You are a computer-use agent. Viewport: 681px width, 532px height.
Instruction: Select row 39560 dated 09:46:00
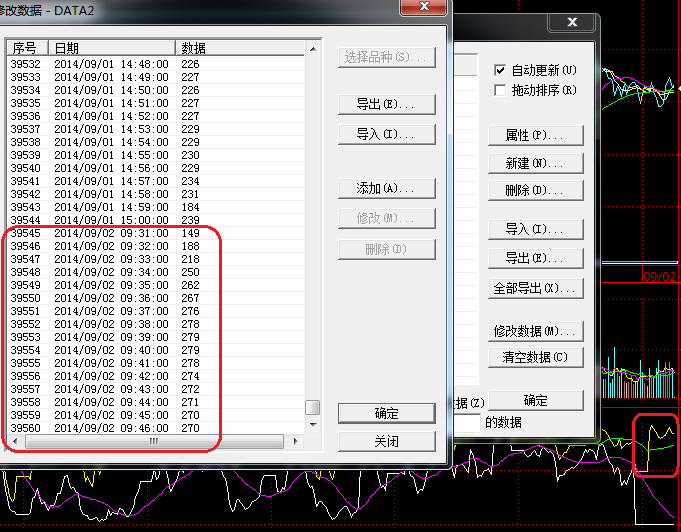(155, 428)
